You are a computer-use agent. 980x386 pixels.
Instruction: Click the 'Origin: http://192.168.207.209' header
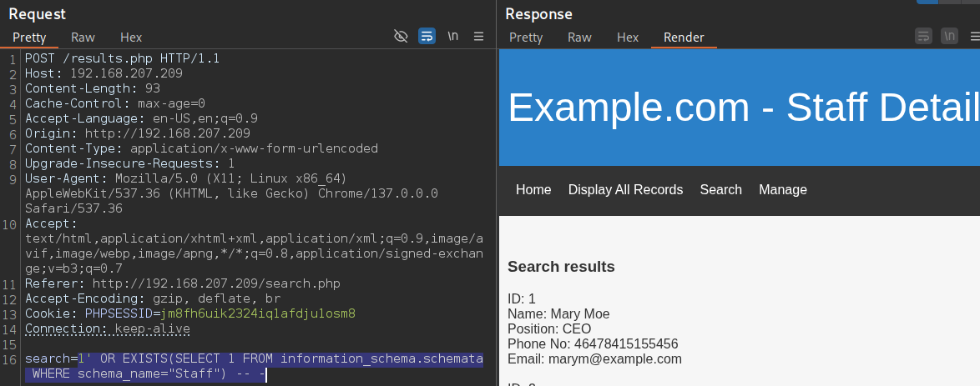tap(138, 133)
